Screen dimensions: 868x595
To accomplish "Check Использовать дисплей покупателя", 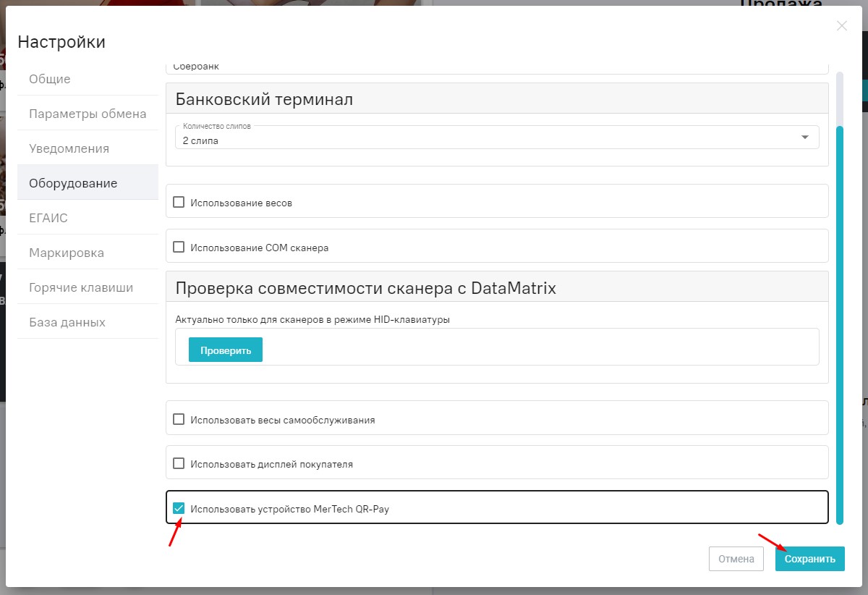I will click(x=179, y=463).
